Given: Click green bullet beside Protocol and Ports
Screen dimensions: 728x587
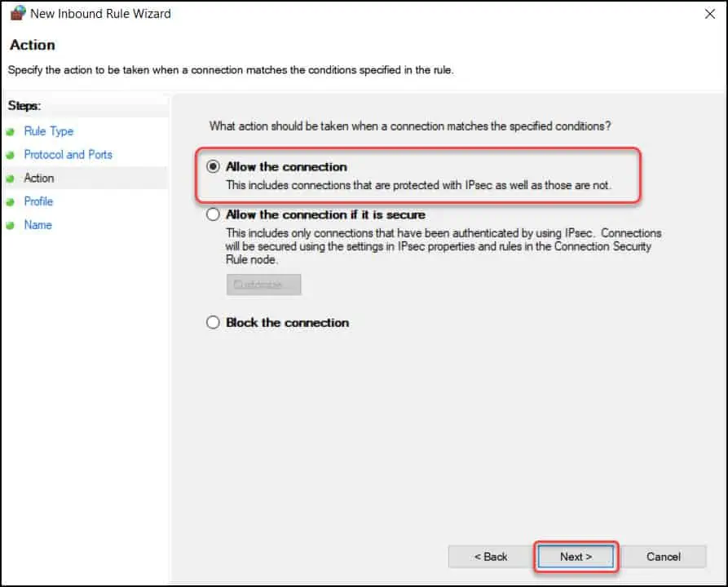Looking at the screenshot, I should [11, 156].
